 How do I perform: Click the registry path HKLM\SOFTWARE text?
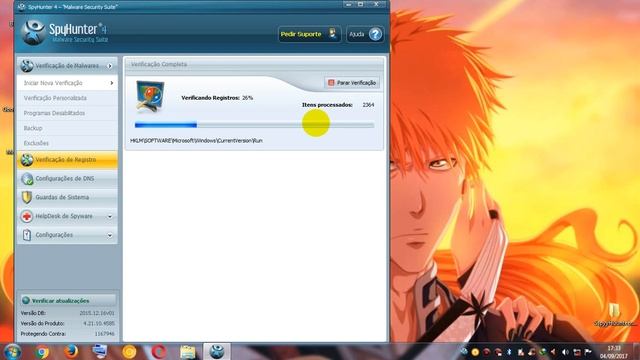[x=196, y=140]
